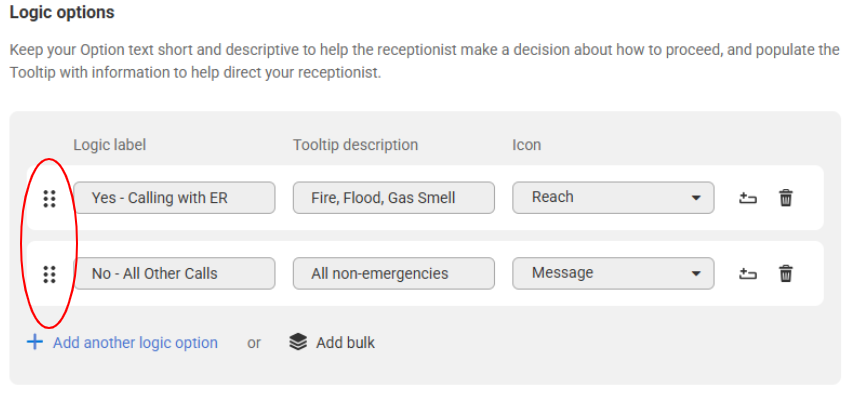Click insert-row icon beside the Reach dropdown

tap(747, 198)
